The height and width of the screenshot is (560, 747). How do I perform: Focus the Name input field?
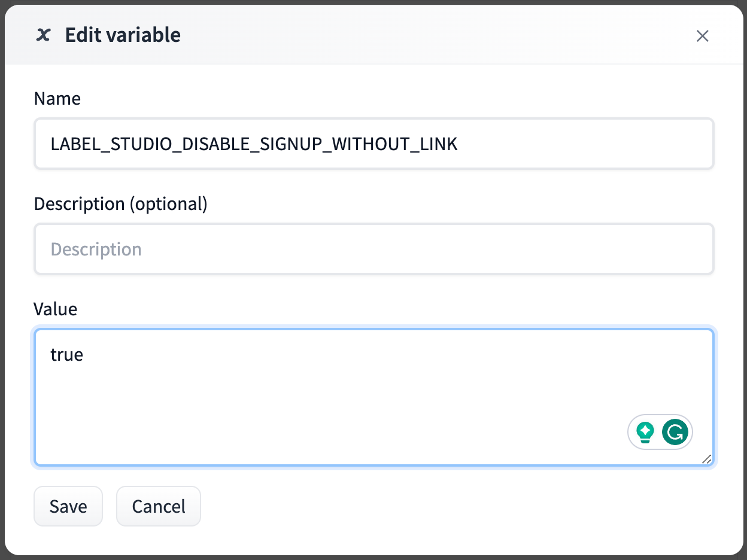point(373,144)
